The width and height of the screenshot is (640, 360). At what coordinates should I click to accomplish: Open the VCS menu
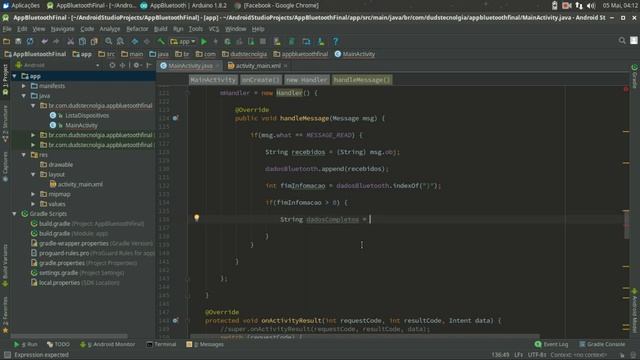point(214,29)
